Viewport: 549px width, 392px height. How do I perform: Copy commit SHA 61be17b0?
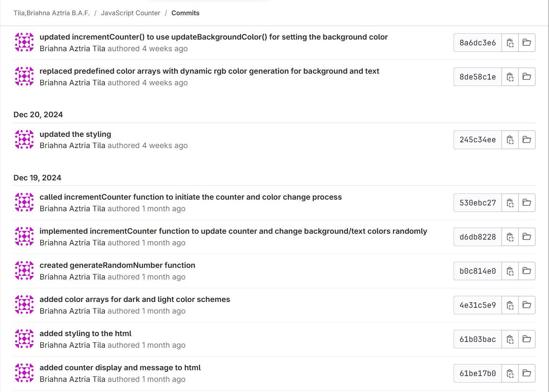(510, 373)
